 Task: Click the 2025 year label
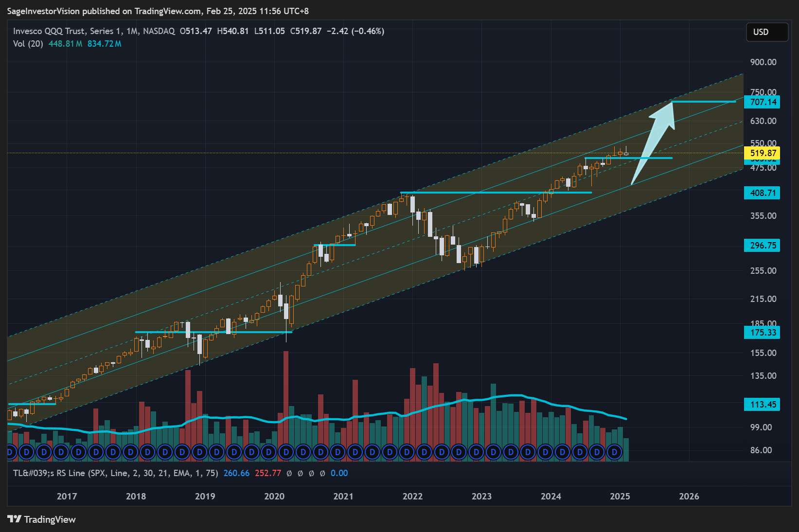pos(620,497)
